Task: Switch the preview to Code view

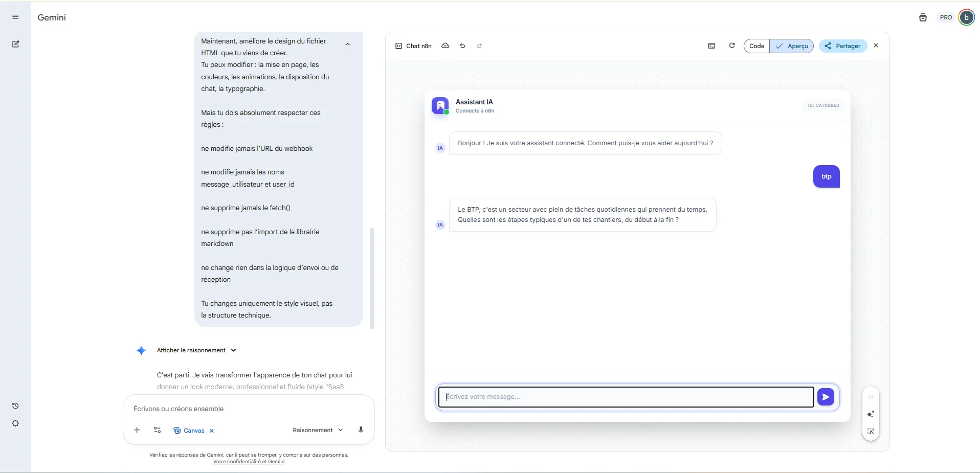Action: pyautogui.click(x=756, y=46)
